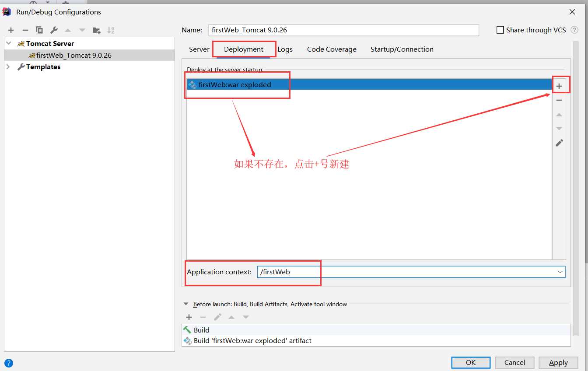Cancel the Run/Debug Configurations dialog
588x371 pixels.
pyautogui.click(x=514, y=362)
